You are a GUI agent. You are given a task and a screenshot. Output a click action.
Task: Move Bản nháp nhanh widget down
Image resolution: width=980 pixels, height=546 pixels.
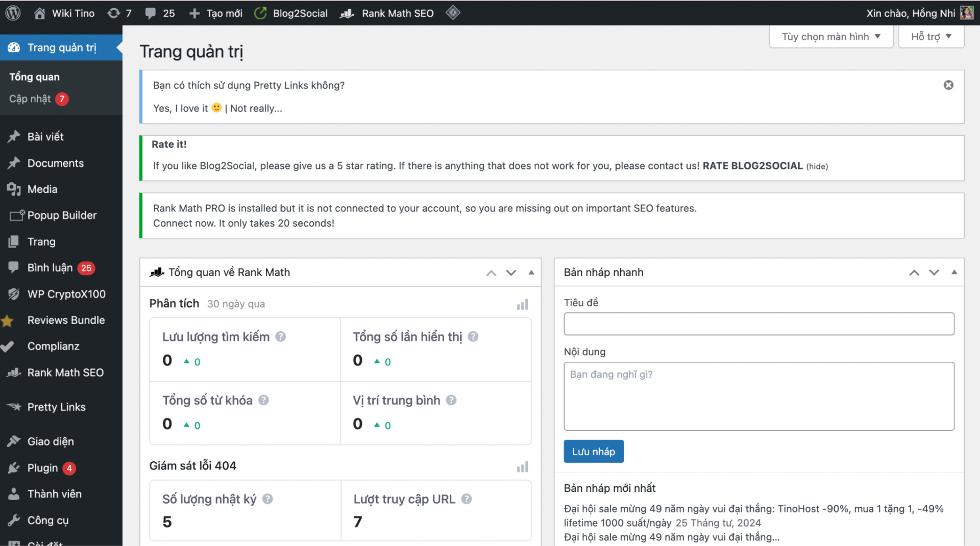click(x=934, y=273)
